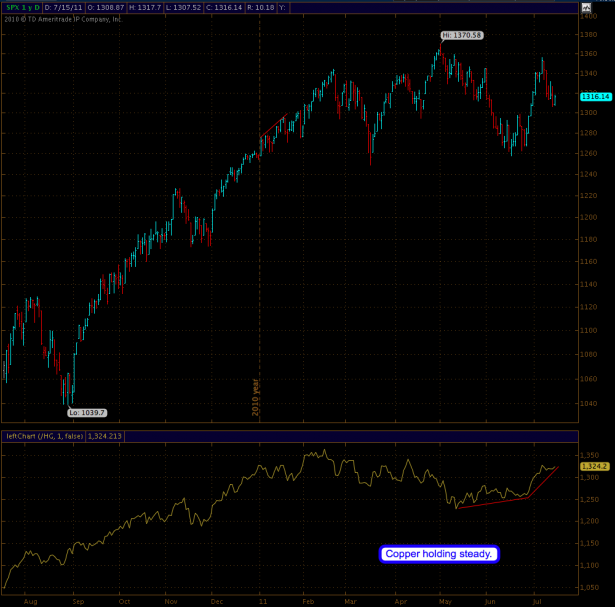This screenshot has height=607, width=615.
Task: Click the close value C: 1316.14
Action: coord(224,7)
